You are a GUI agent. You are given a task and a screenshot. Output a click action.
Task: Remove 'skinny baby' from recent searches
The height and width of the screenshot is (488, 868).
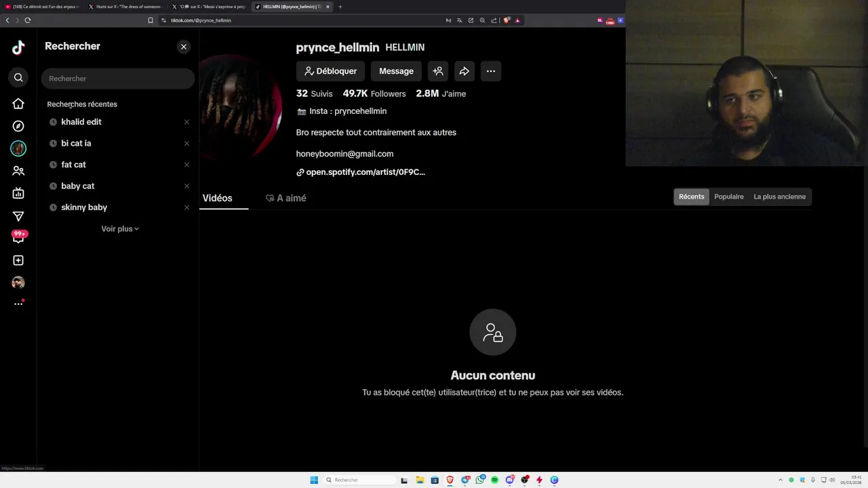186,207
